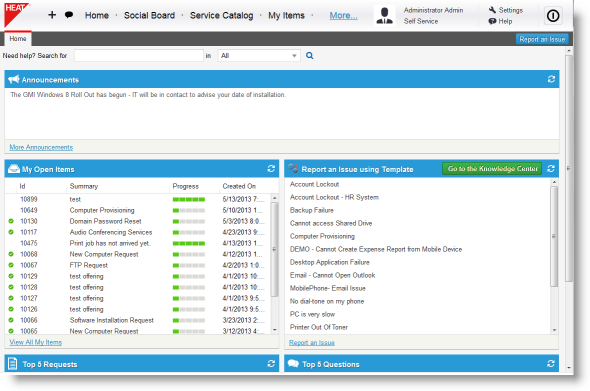Select Cannot access Shared Drive template
The width and height of the screenshot is (590, 391).
tap(331, 223)
